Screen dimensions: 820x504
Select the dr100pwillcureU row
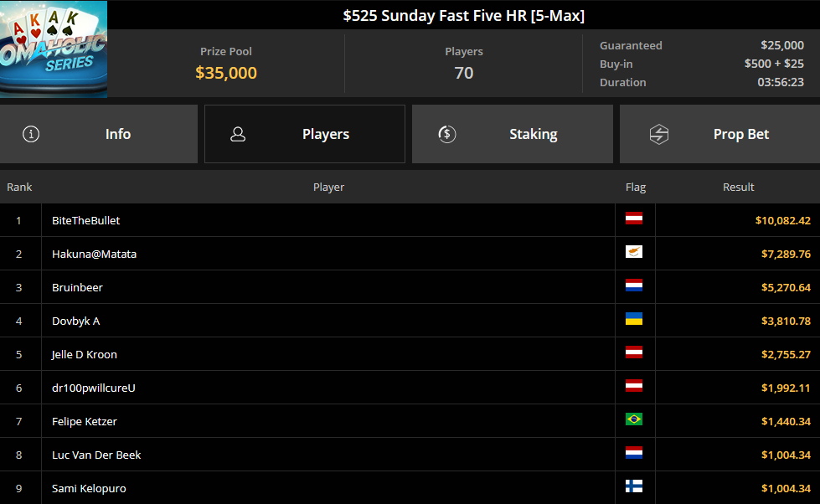[410, 388]
